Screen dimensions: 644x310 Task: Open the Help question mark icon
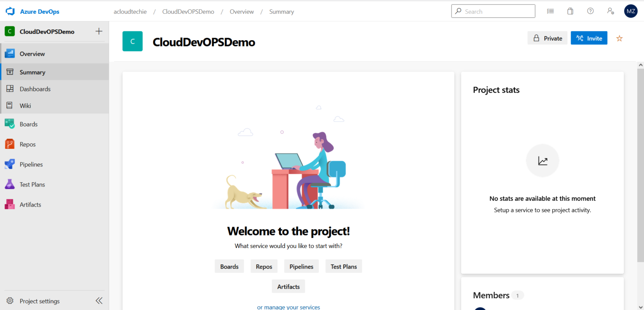pos(590,11)
